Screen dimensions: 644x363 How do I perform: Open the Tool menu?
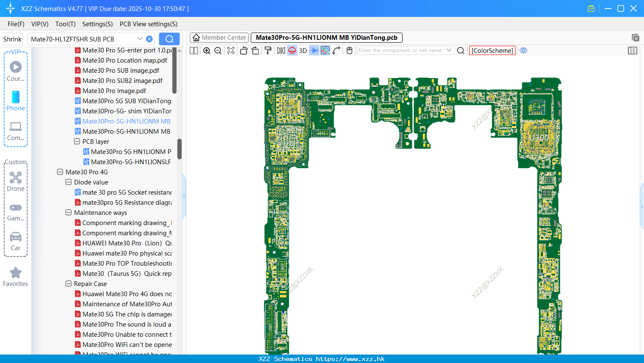(x=66, y=24)
